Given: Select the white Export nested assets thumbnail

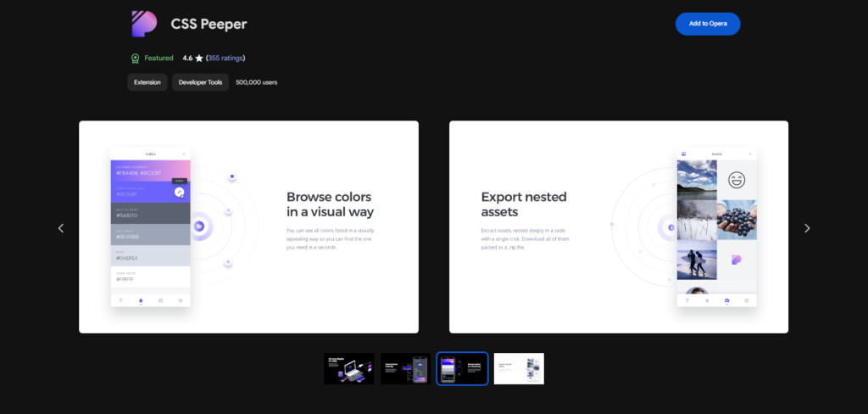Looking at the screenshot, I should coord(519,368).
